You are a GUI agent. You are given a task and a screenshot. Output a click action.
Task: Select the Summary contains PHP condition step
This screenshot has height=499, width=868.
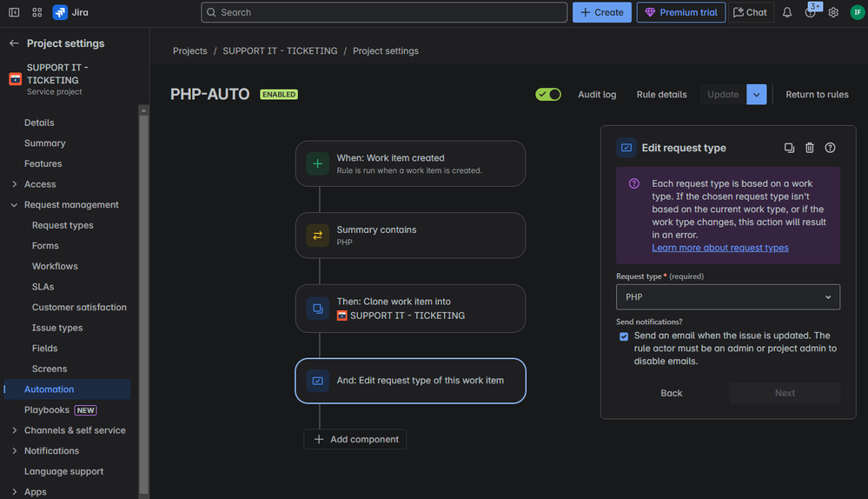point(410,236)
